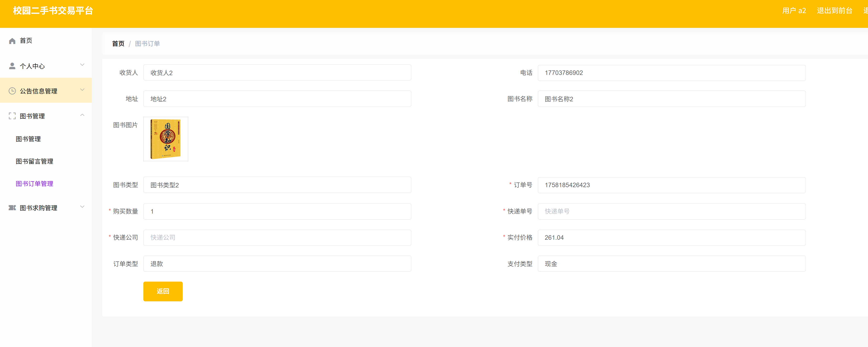Click the 购买数量 field

277,211
